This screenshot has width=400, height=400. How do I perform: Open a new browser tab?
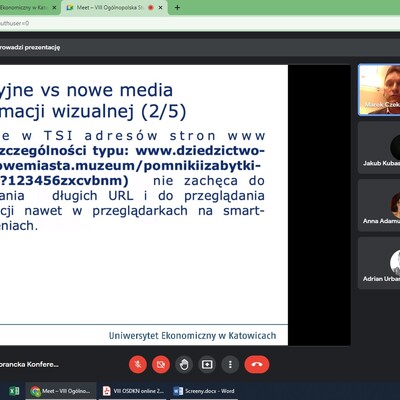tap(177, 7)
